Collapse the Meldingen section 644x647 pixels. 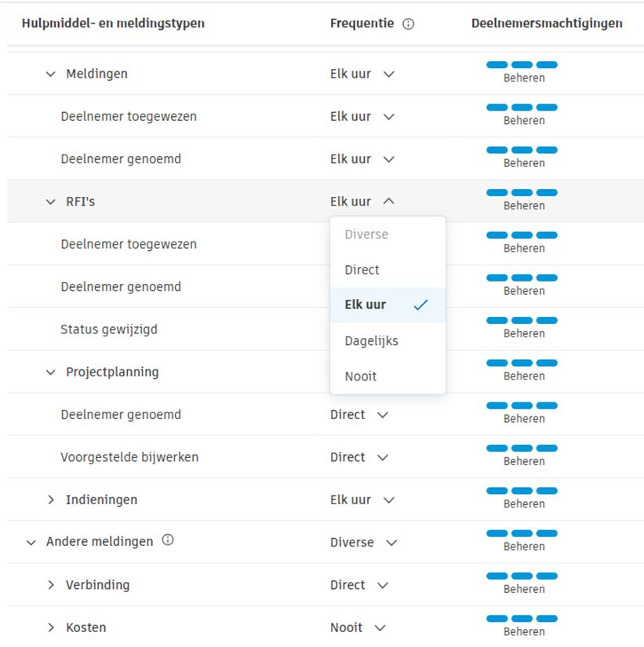pos(50,73)
